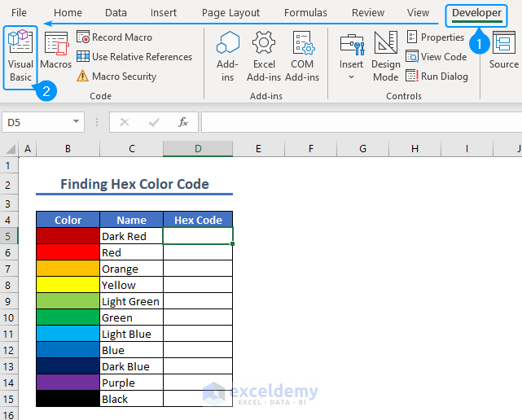Screen dimensions: 522x420
Task: Switch to the Formulas tab
Action: click(x=305, y=13)
